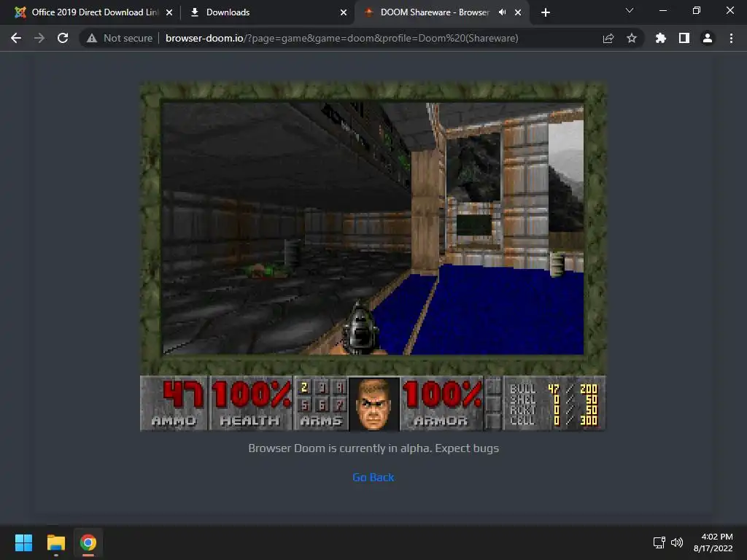Screen dimensions: 747x560
Task: Open the Chrome three-dot menu
Action: [731, 38]
